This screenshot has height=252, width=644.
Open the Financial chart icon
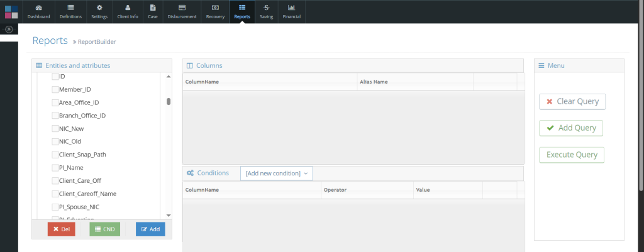pos(291,8)
